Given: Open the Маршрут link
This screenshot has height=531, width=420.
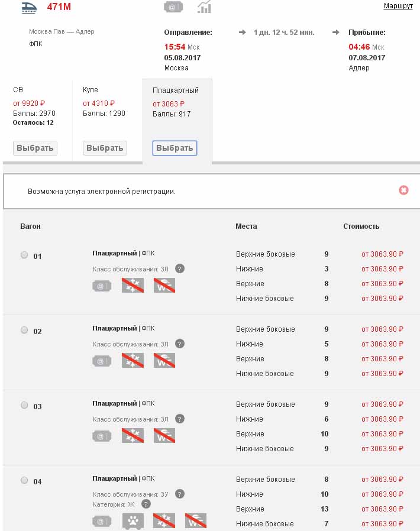Looking at the screenshot, I should [398, 6].
